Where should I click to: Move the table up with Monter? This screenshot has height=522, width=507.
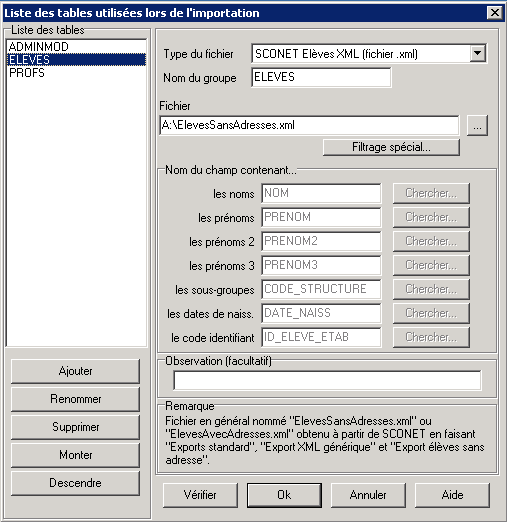click(x=75, y=455)
